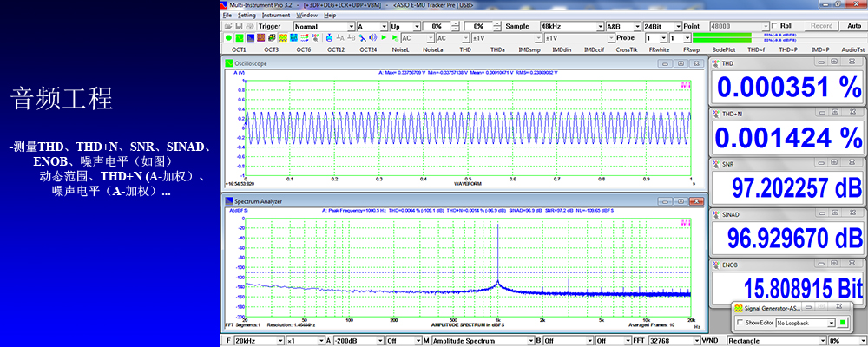
Task: Click the open file folder icon
Action: click(228, 26)
